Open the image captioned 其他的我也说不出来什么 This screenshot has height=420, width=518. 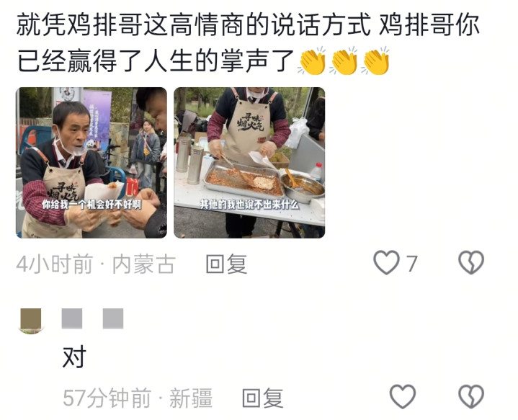[x=249, y=163]
